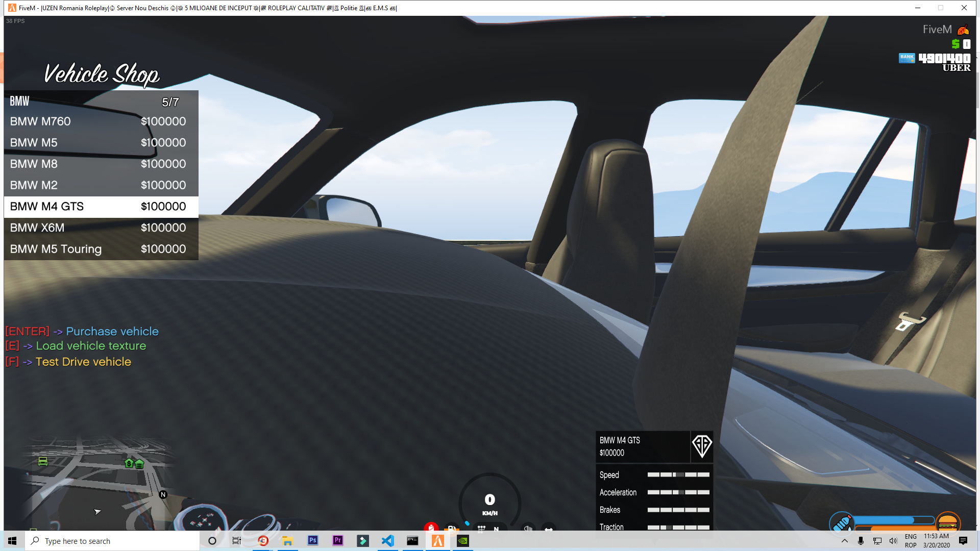Launch Premiere Pro from the taskbar
The height and width of the screenshot is (551, 980).
pyautogui.click(x=338, y=541)
